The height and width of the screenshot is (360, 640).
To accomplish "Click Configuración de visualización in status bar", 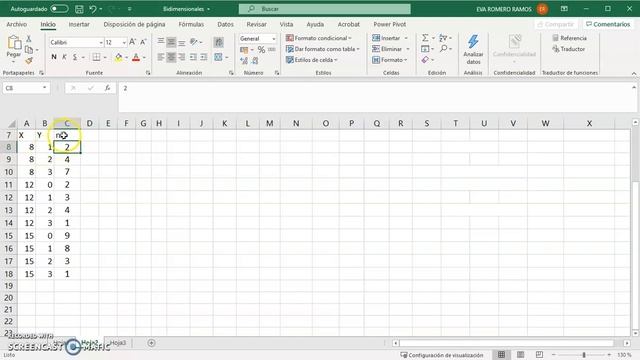I will click(x=442, y=355).
